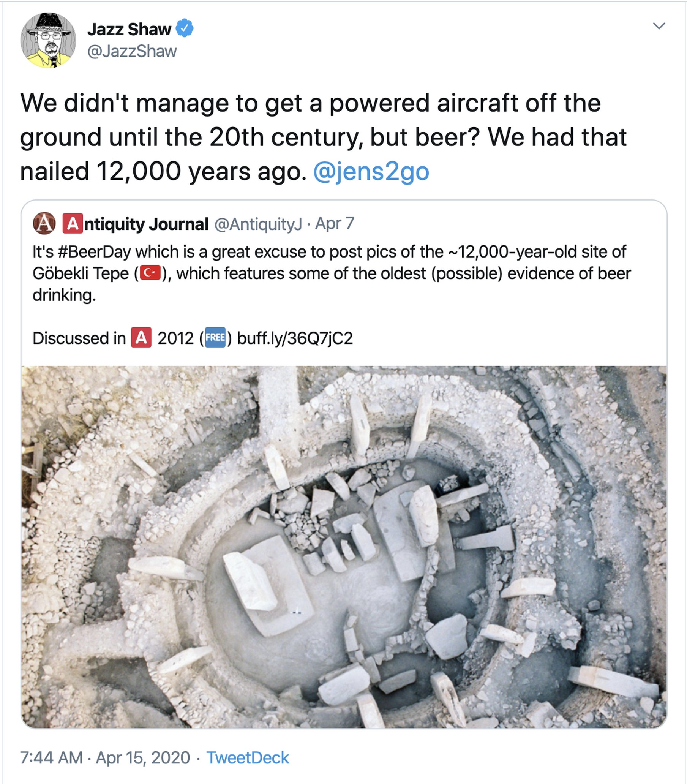Open the Antiquity Journal account name
Image resolution: width=687 pixels, height=784 pixels.
click(x=146, y=224)
